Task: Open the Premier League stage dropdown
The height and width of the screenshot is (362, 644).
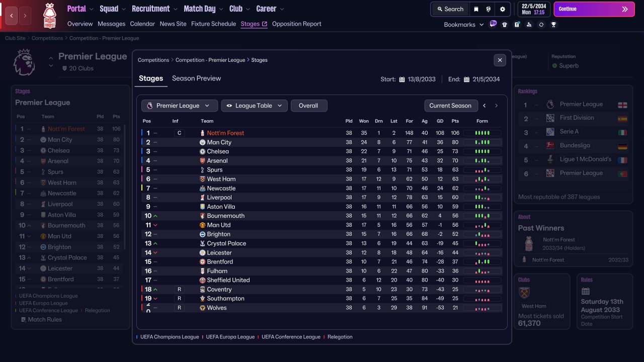Action: (x=180, y=106)
